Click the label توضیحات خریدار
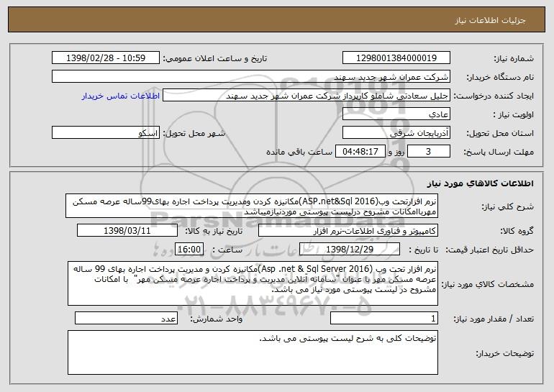The width and height of the screenshot is (554, 392). tap(504, 353)
